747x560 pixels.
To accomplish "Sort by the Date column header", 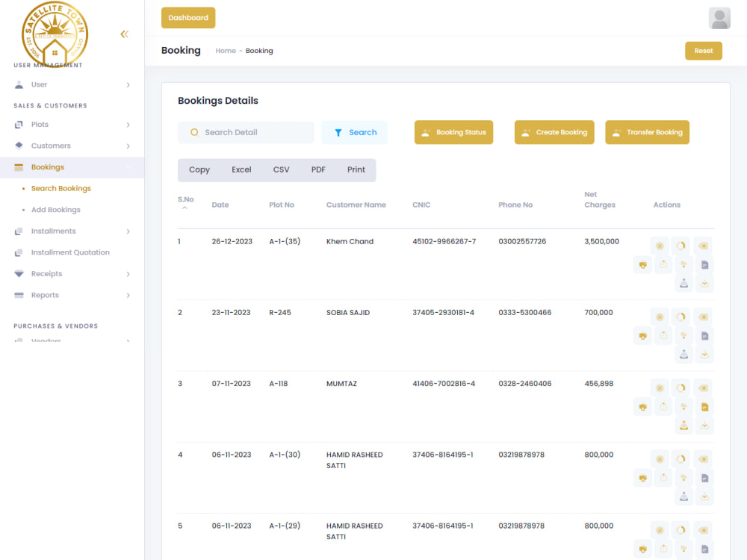I will [x=220, y=205].
